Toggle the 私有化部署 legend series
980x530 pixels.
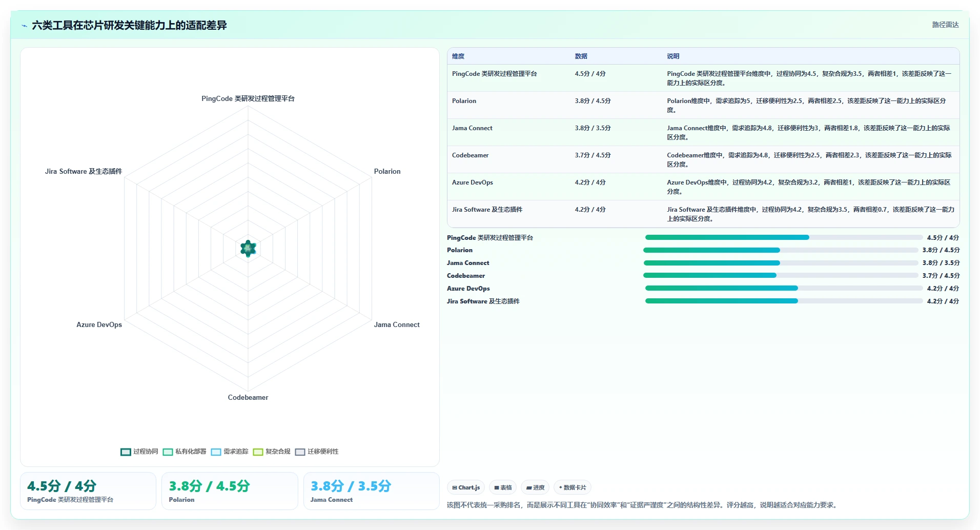point(185,452)
